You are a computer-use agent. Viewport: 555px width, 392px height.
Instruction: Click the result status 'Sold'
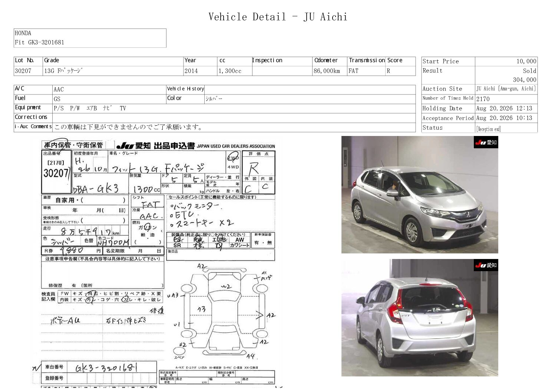coord(529,71)
